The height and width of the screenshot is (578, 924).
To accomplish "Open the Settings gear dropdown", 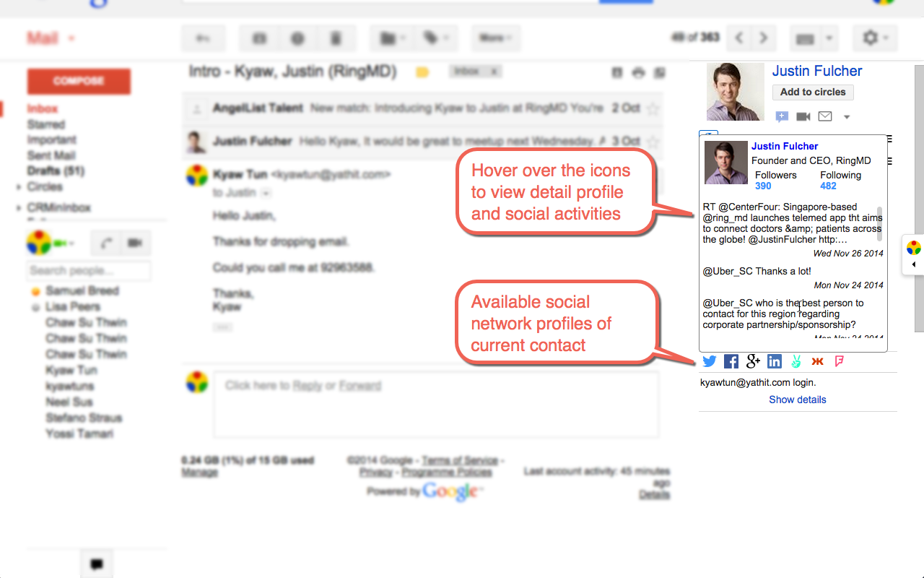I will [875, 38].
